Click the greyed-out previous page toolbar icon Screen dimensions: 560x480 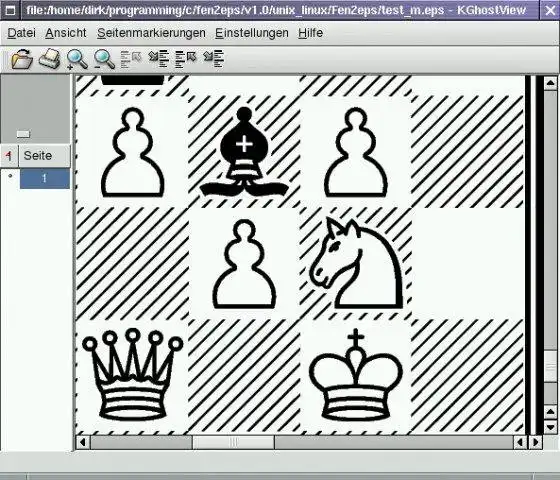[x=131, y=59]
